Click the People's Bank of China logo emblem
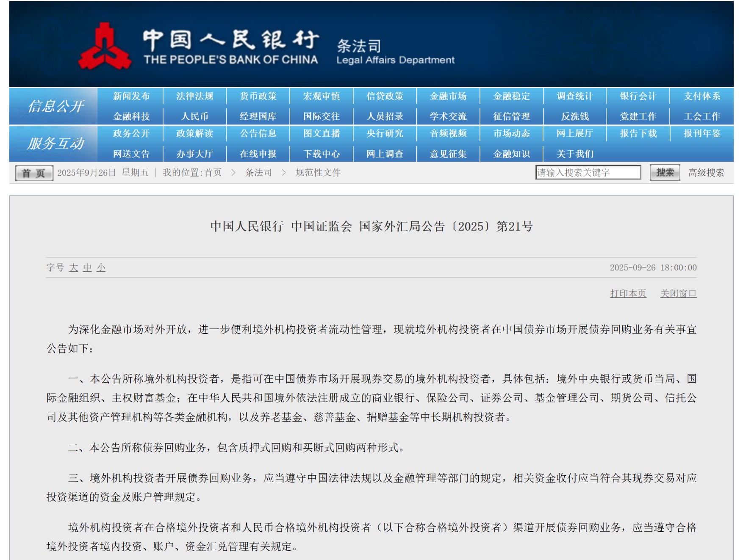The image size is (743, 560). 105,47
